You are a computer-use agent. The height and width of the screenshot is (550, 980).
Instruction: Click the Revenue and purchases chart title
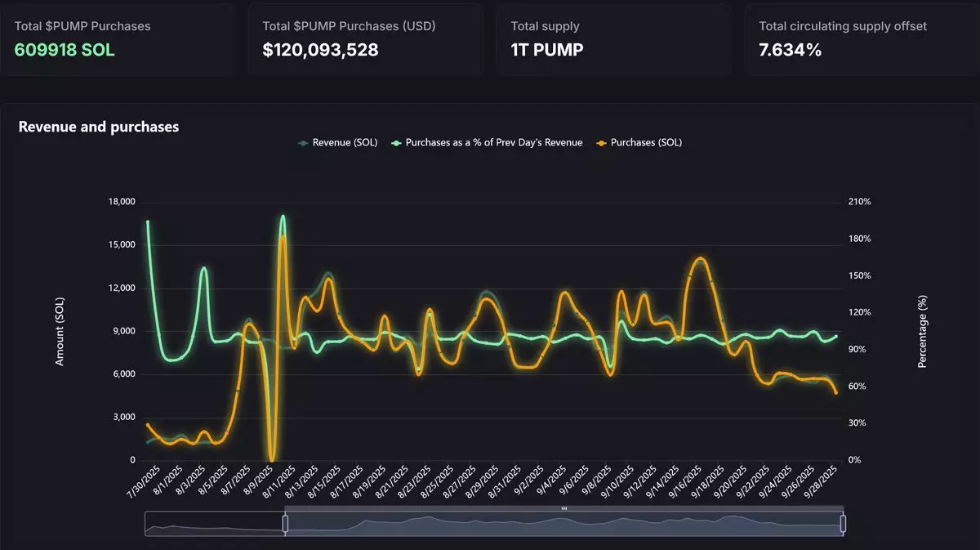point(98,127)
